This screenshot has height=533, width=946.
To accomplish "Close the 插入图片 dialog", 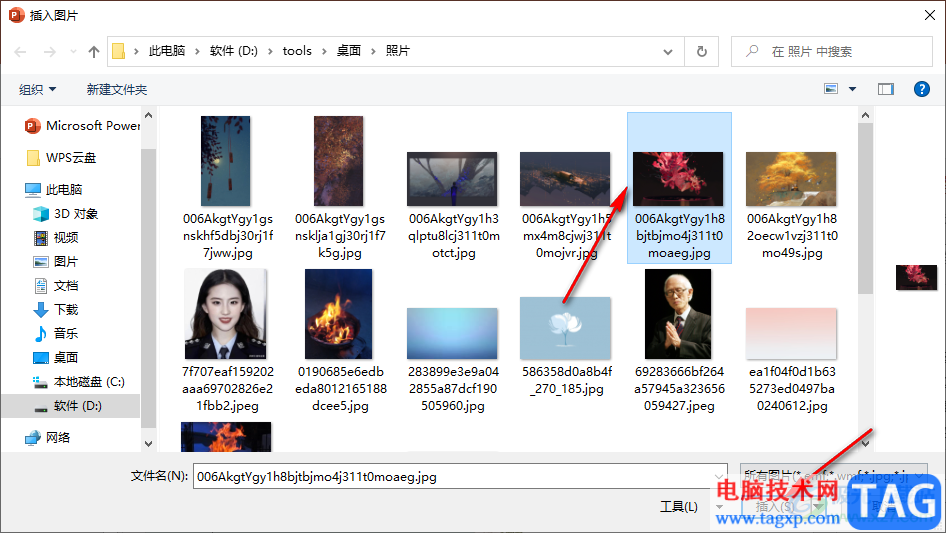I will (930, 15).
